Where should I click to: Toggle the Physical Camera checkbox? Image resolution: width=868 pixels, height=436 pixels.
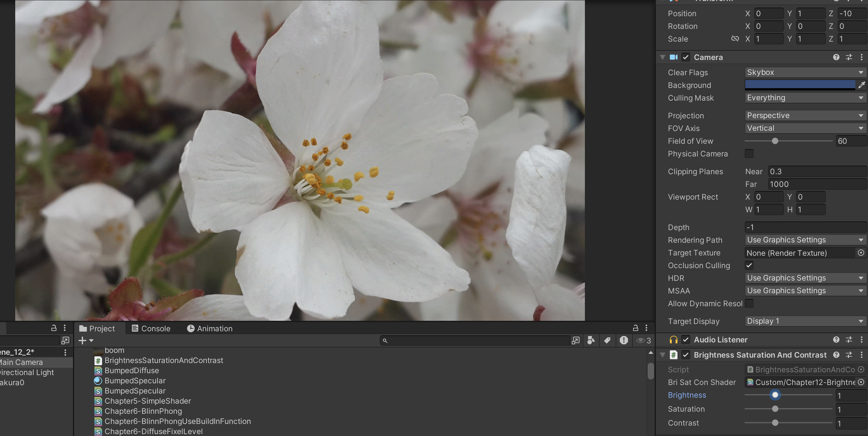[x=749, y=154]
